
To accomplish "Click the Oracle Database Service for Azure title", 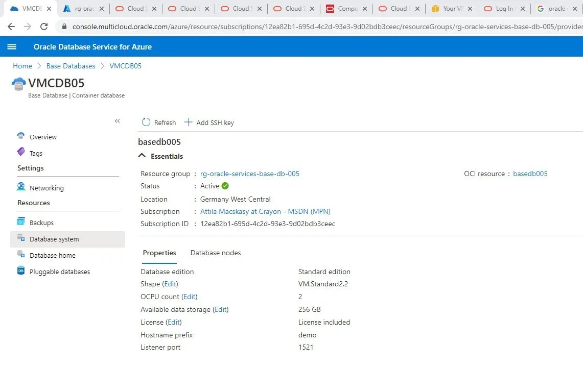I will point(92,47).
